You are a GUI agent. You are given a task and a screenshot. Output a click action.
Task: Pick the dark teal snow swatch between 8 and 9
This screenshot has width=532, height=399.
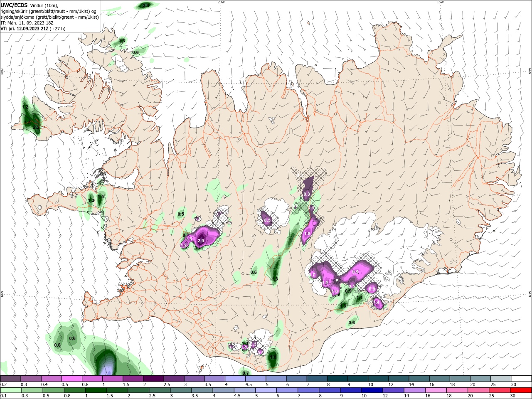pos(337,379)
